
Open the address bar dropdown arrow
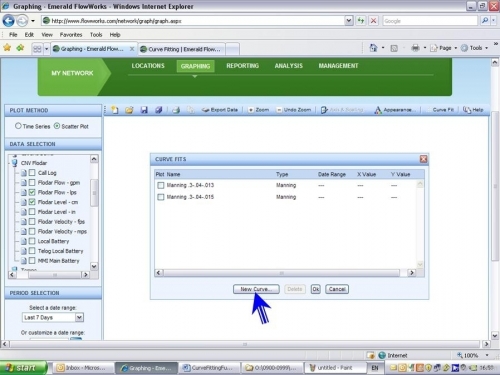pyautogui.click(x=348, y=21)
